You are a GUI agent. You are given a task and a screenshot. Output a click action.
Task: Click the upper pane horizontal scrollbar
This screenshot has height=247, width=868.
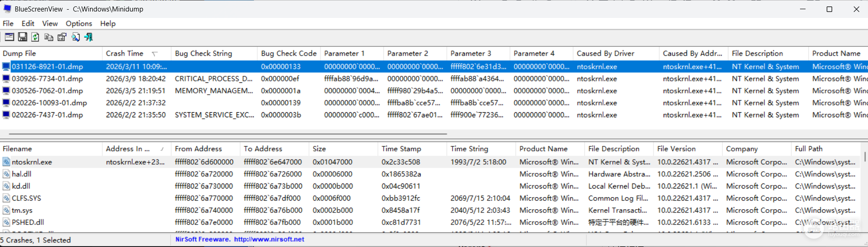[x=228, y=134]
